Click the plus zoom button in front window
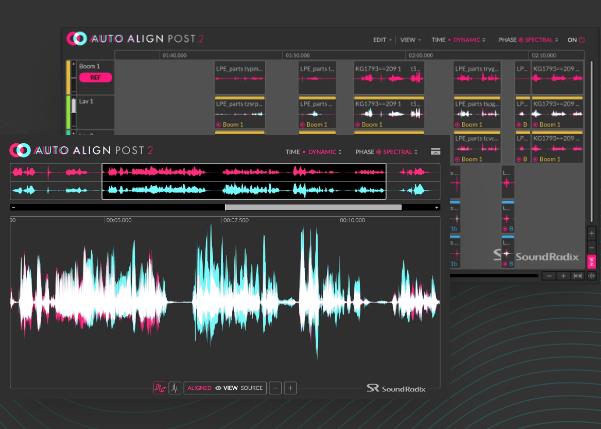 (290, 388)
